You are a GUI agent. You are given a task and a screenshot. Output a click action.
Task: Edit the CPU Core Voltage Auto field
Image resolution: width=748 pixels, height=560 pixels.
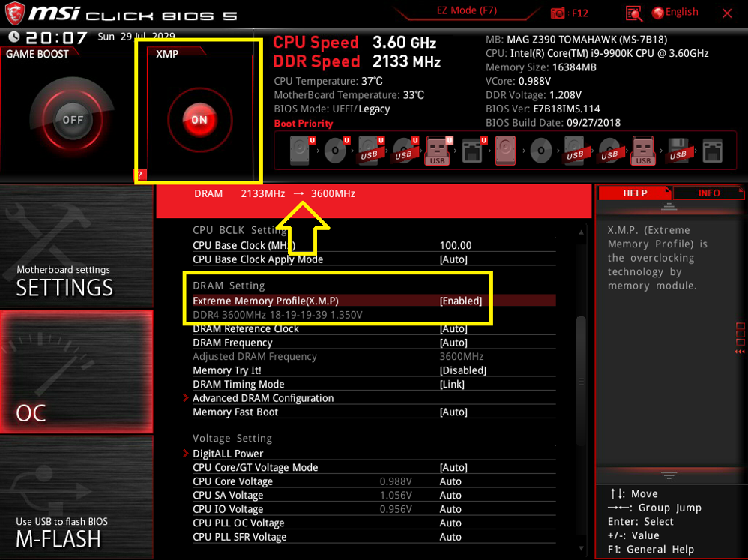tap(450, 481)
